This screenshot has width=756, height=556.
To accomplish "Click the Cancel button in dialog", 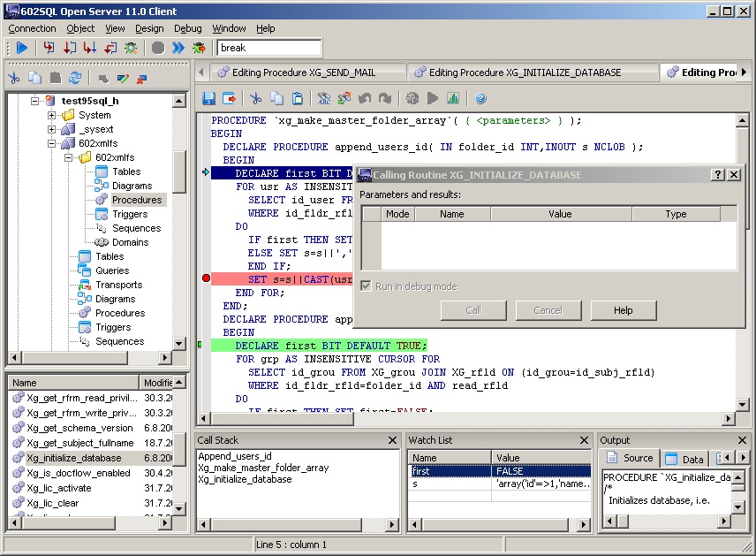I will [548, 310].
